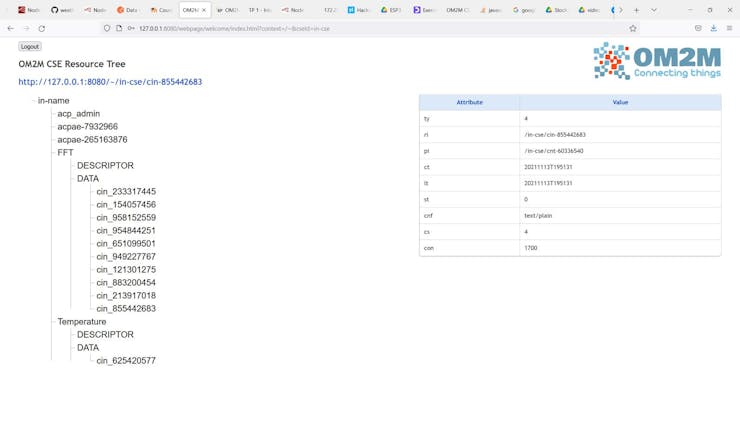The height and width of the screenshot is (442, 740).
Task: Select cin_954844251 in the tree
Action: (x=126, y=231)
